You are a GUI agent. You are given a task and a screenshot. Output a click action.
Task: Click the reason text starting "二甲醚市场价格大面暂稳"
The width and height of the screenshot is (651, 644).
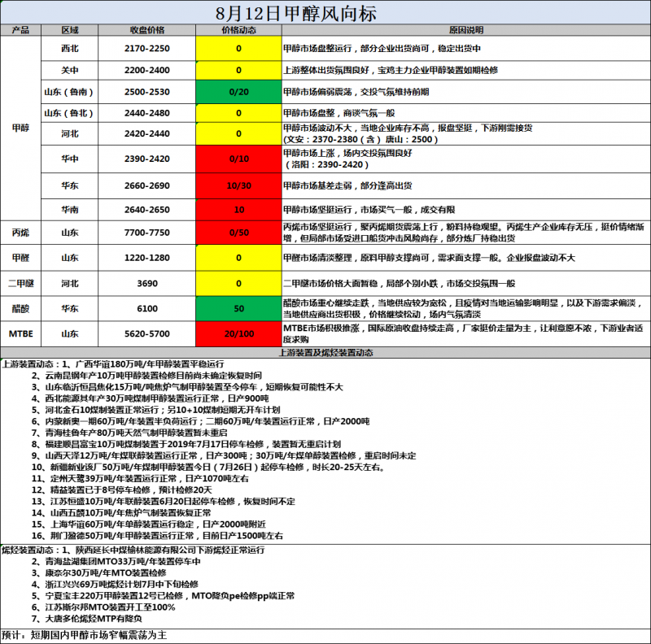click(400, 284)
